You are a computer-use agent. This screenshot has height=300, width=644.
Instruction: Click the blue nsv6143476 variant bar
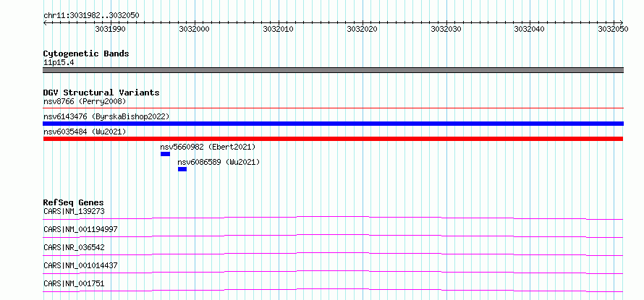click(x=333, y=124)
